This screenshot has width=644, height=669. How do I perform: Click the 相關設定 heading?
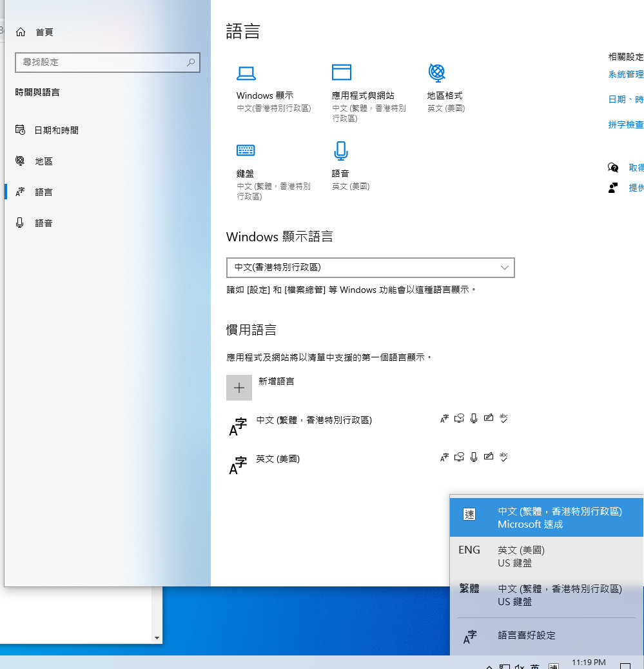click(626, 57)
